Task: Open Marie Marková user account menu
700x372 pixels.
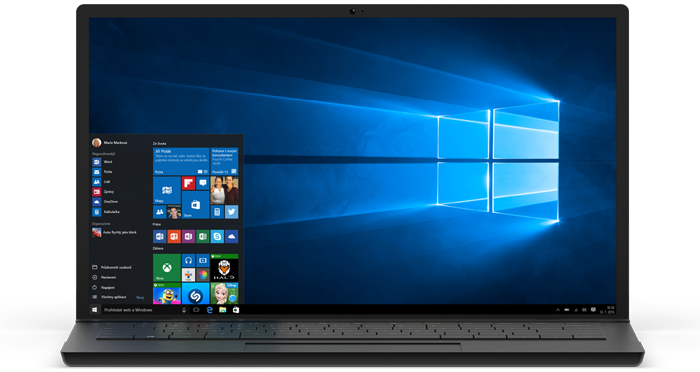Action: click(110, 142)
